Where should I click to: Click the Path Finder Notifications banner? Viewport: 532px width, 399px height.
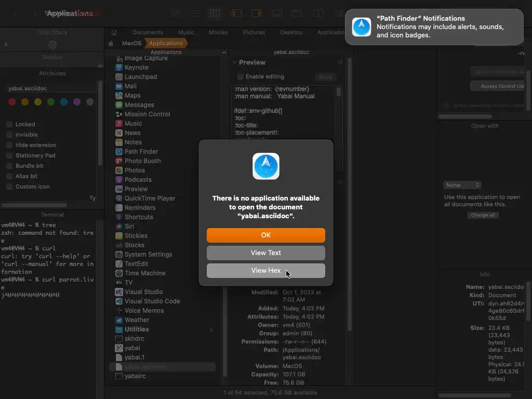tap(434, 27)
